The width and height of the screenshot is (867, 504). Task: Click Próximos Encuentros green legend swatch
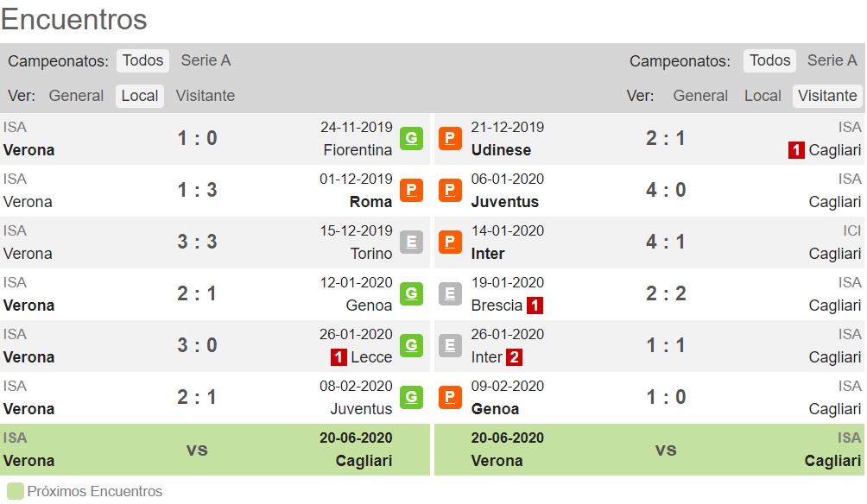click(16, 491)
